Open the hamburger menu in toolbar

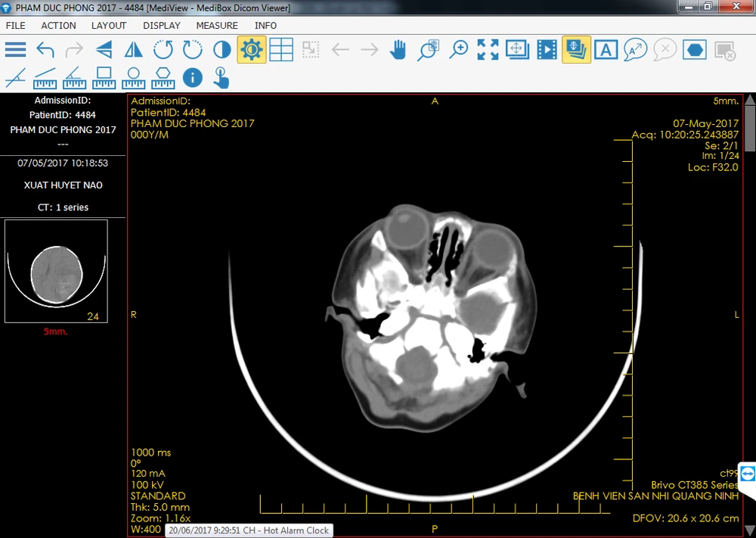16,50
